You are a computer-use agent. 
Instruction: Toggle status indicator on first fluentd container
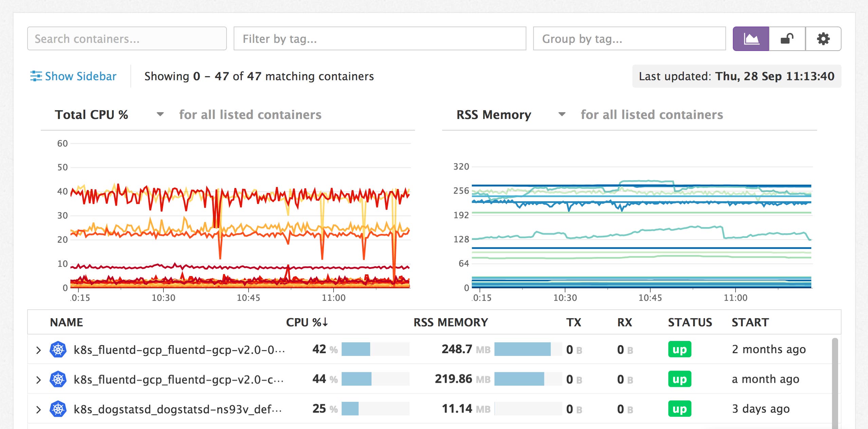pyautogui.click(x=680, y=349)
